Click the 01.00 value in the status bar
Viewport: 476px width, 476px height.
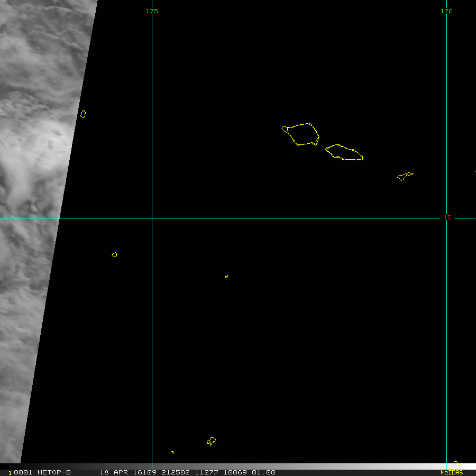pos(263,472)
